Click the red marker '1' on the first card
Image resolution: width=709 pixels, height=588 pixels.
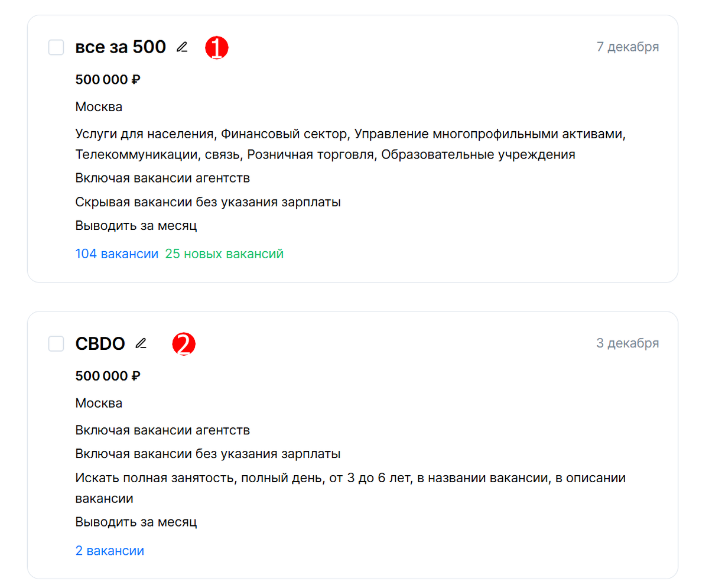(217, 47)
